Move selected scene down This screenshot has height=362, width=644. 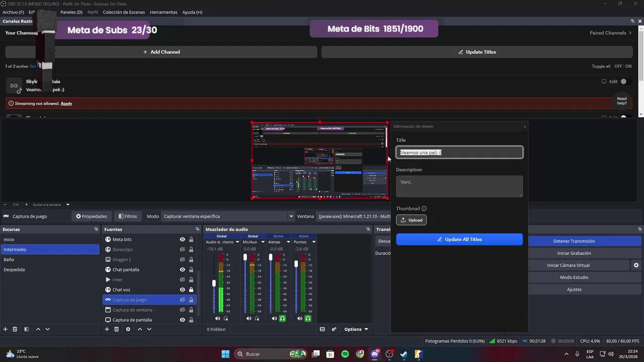[x=48, y=329]
